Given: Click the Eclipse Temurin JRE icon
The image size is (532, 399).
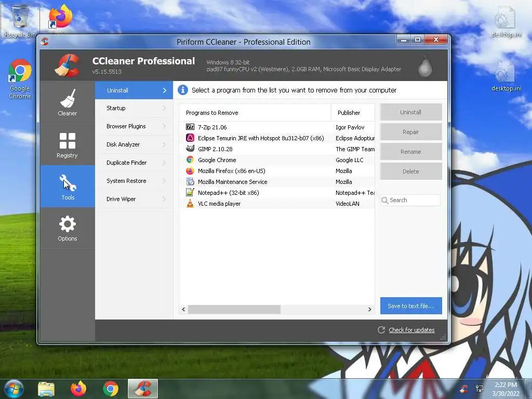Looking at the screenshot, I should point(190,138).
